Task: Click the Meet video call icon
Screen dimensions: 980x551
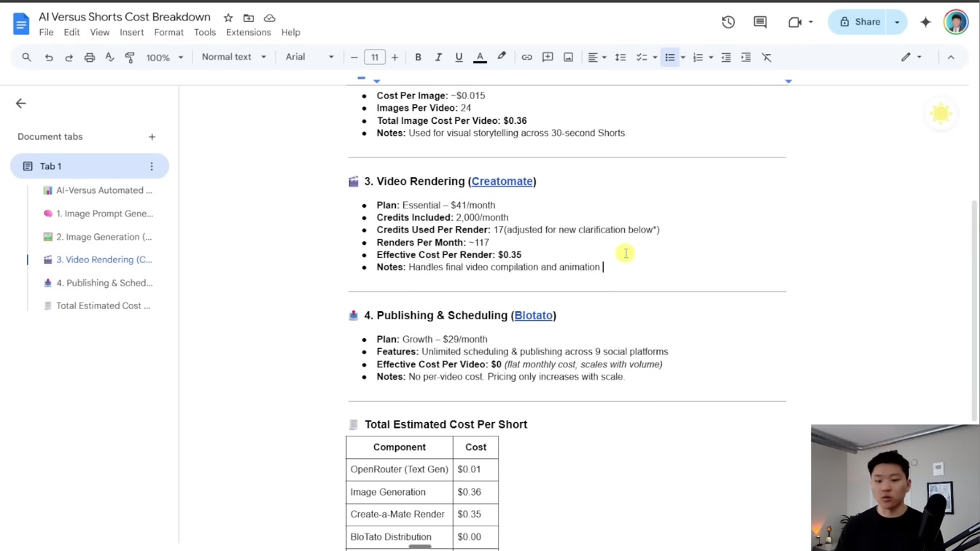Action: pos(795,22)
